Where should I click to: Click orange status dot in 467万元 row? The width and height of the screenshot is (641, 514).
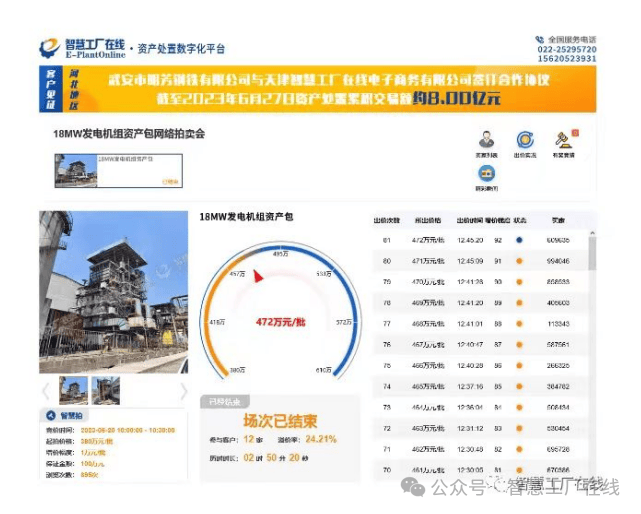pyautogui.click(x=519, y=345)
